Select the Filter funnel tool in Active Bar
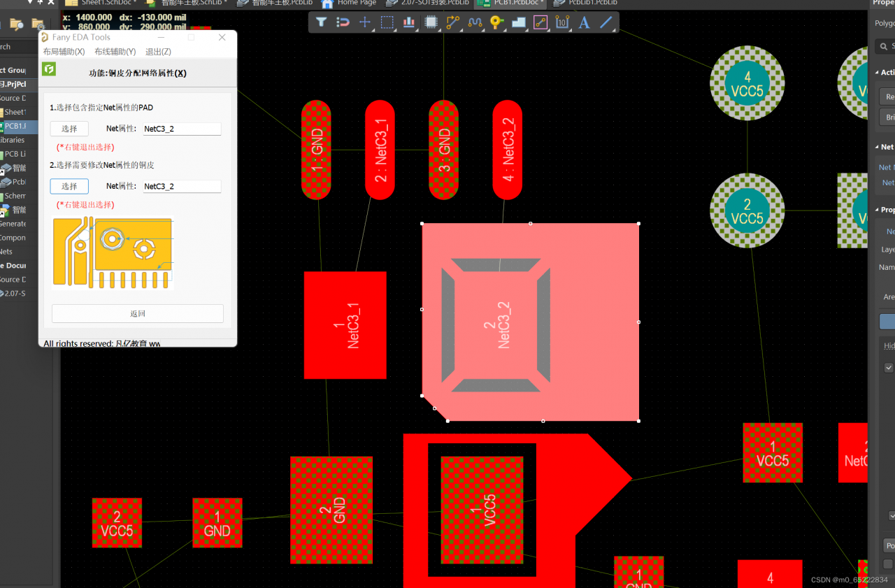 click(x=321, y=22)
